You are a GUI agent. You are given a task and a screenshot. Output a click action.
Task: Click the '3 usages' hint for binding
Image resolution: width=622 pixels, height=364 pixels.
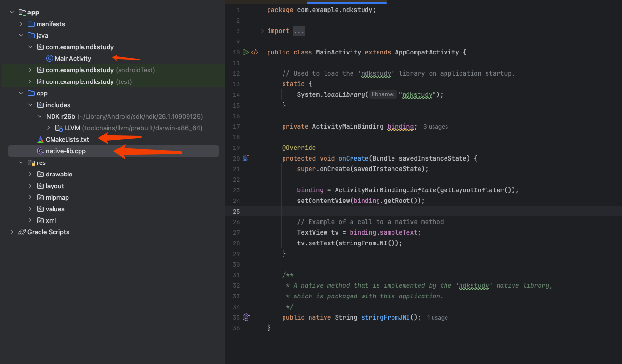(x=435, y=127)
